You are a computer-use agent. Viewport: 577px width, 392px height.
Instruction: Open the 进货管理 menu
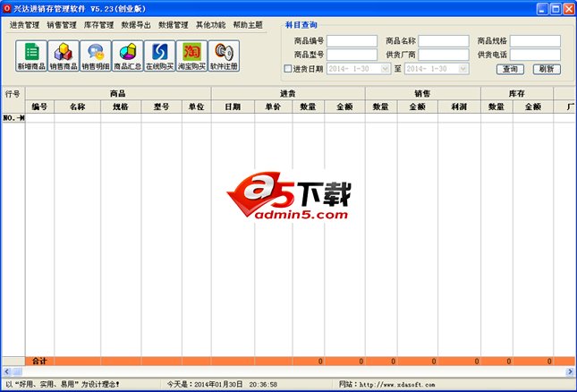click(x=24, y=25)
